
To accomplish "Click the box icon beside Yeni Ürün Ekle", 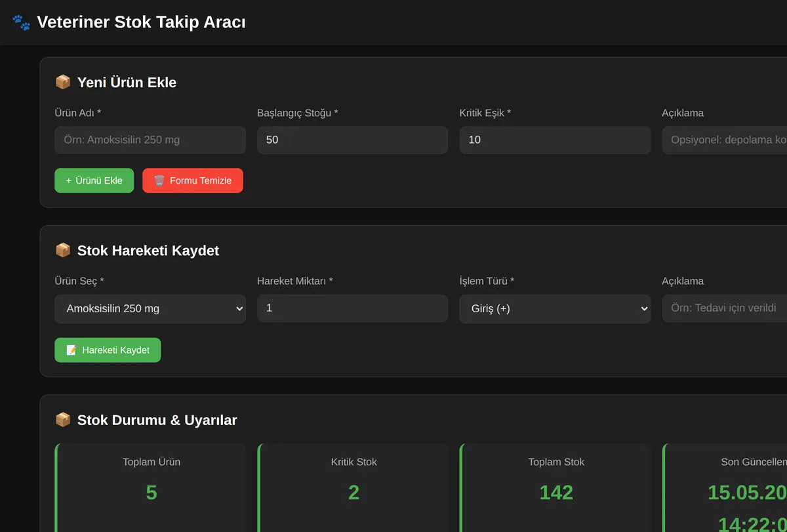I will pos(63,82).
